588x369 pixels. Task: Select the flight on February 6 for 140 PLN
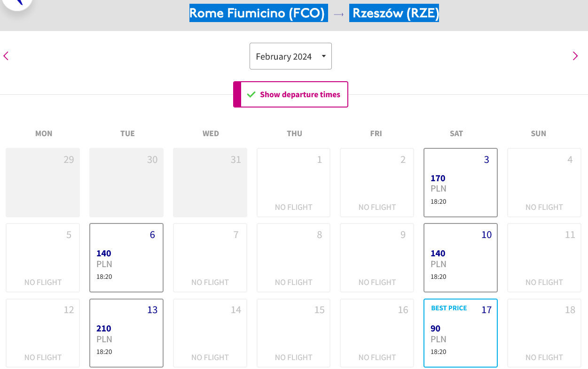point(126,258)
